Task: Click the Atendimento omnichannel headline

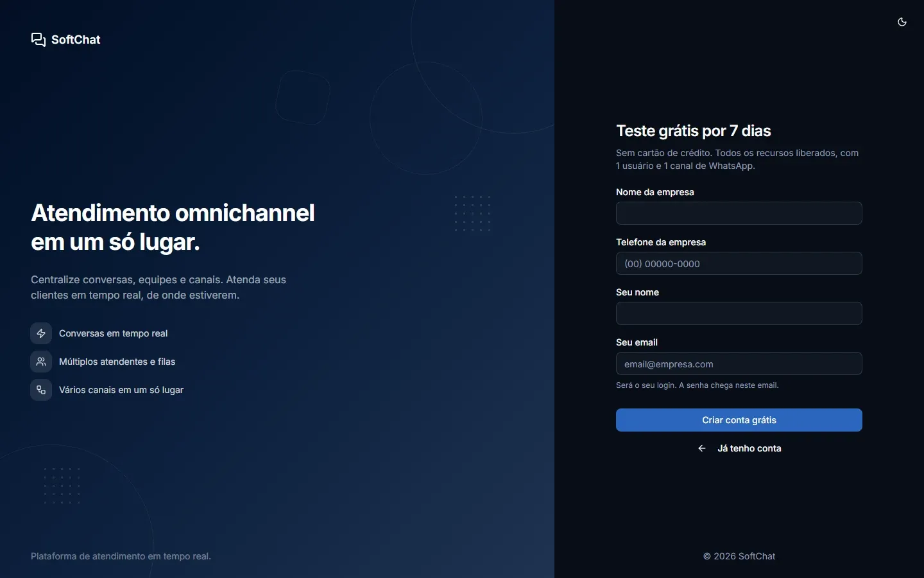Action: pos(173,227)
